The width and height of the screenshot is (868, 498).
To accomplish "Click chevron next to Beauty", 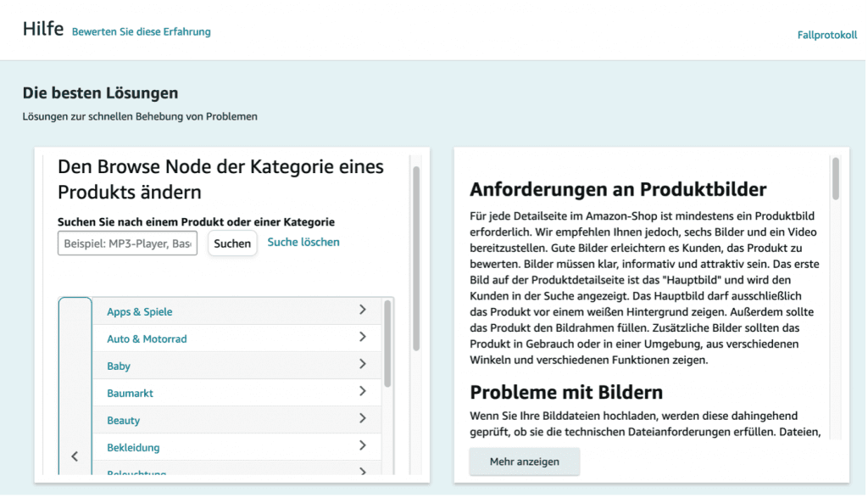I will [363, 419].
